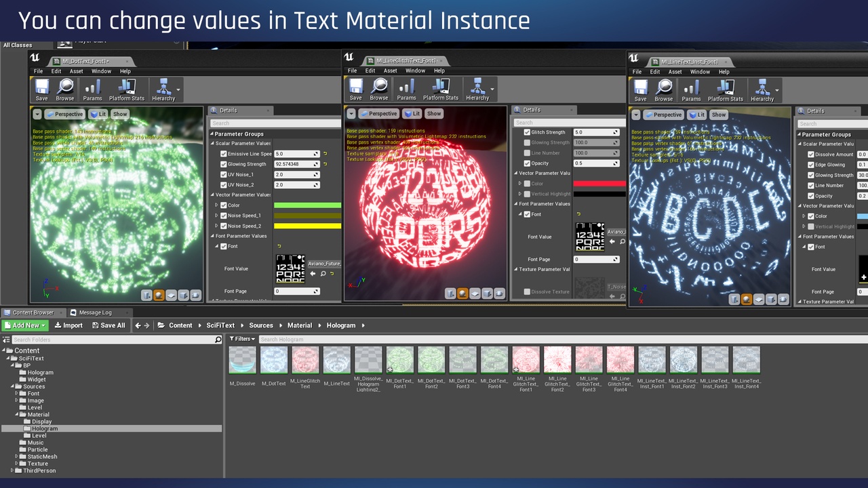Save the MI_LineText_Inst_Font1 material instance

[x=640, y=90]
